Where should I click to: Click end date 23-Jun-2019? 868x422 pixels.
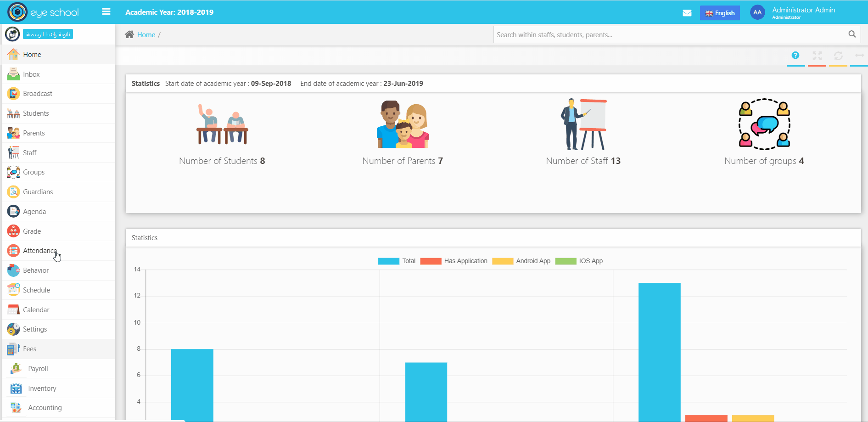(403, 84)
